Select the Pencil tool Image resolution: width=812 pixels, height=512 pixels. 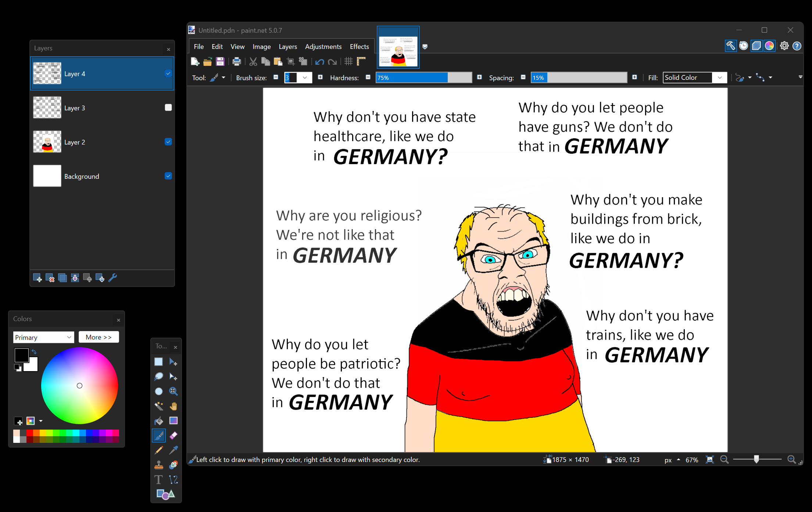click(158, 450)
